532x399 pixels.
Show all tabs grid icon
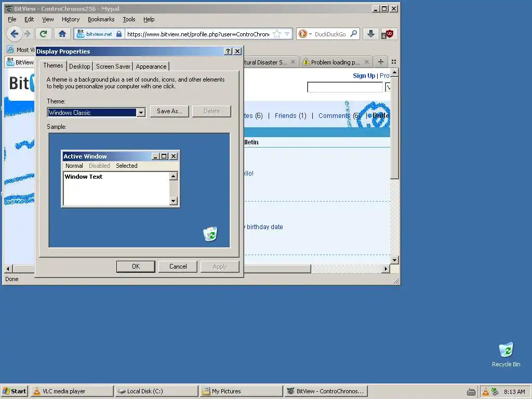394,62
